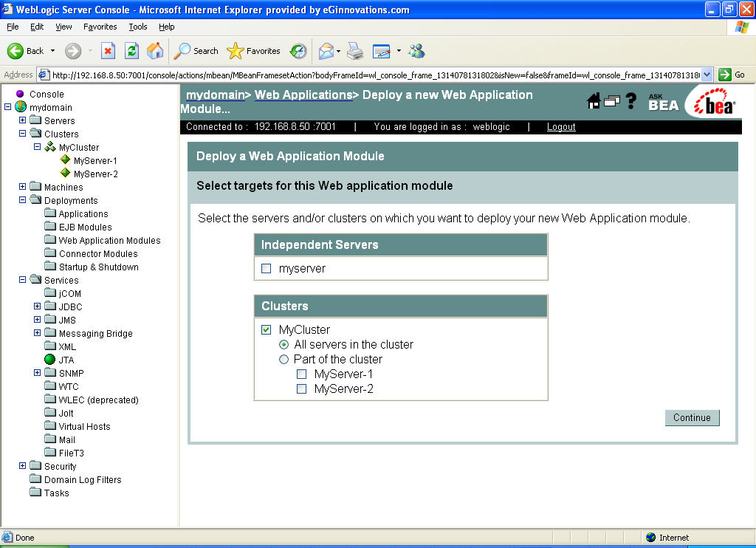Open the address bar dropdown arrow
The image size is (756, 548).
pos(707,75)
